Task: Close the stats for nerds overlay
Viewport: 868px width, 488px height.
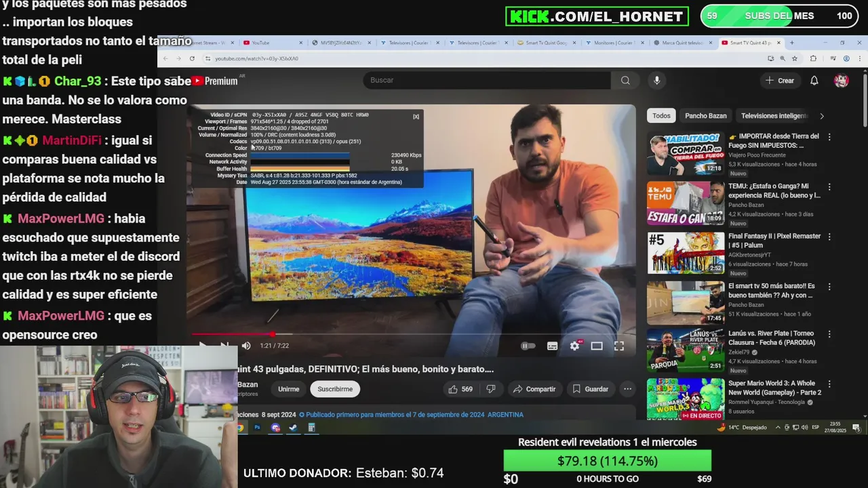Action: (416, 117)
